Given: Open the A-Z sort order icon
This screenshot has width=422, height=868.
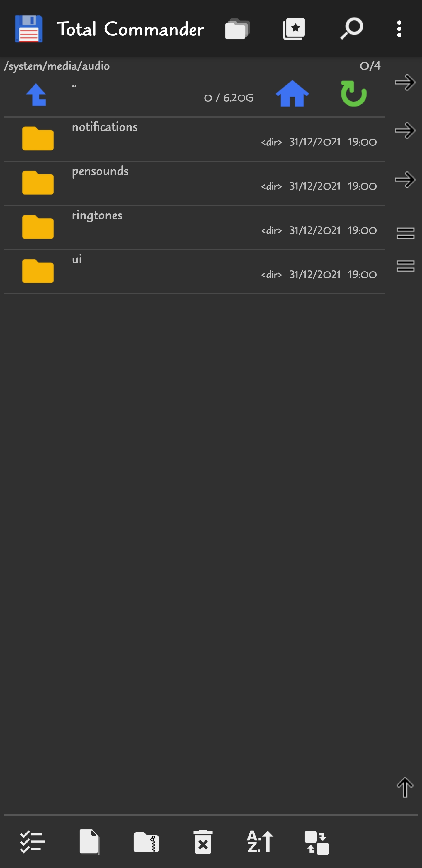Looking at the screenshot, I should [260, 841].
